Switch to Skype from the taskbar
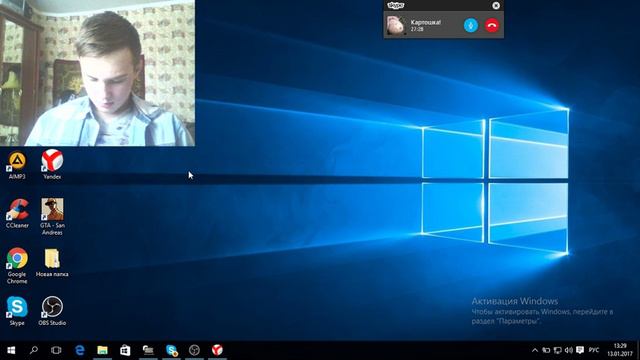The width and height of the screenshot is (640, 360). pyautogui.click(x=171, y=350)
